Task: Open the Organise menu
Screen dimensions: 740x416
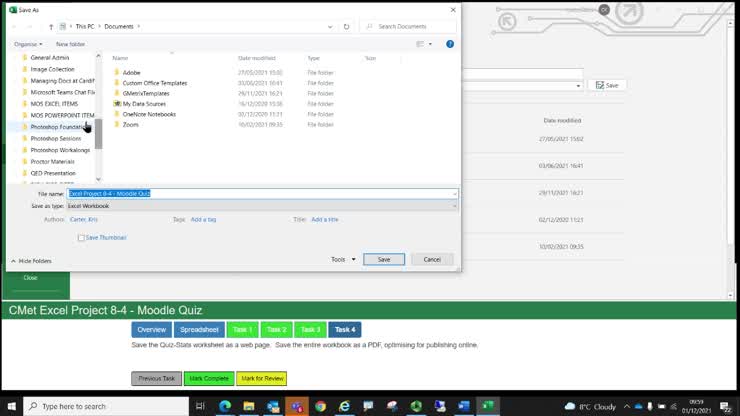Action: pos(28,44)
